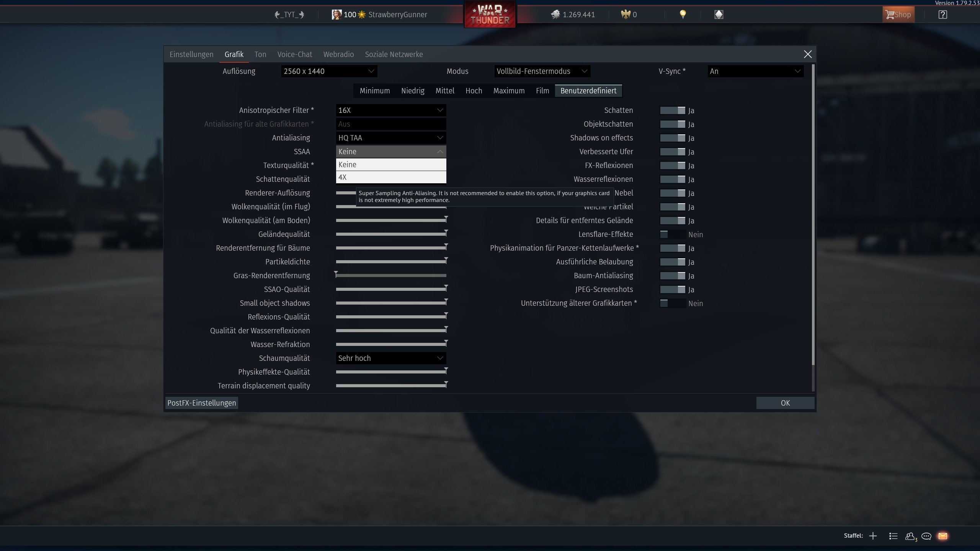Click the Gras-Renderentfernung slider track
This screenshot has width=980, height=551.
390,275
